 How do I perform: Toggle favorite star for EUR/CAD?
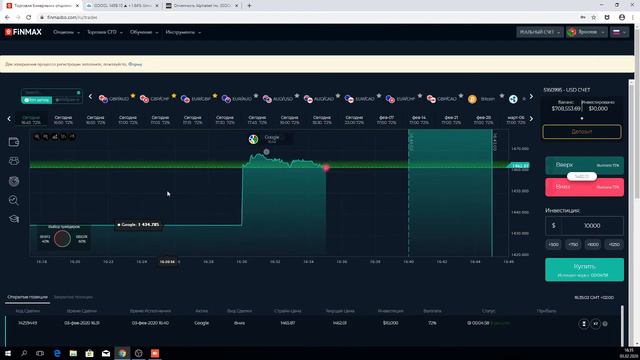pos(379,96)
